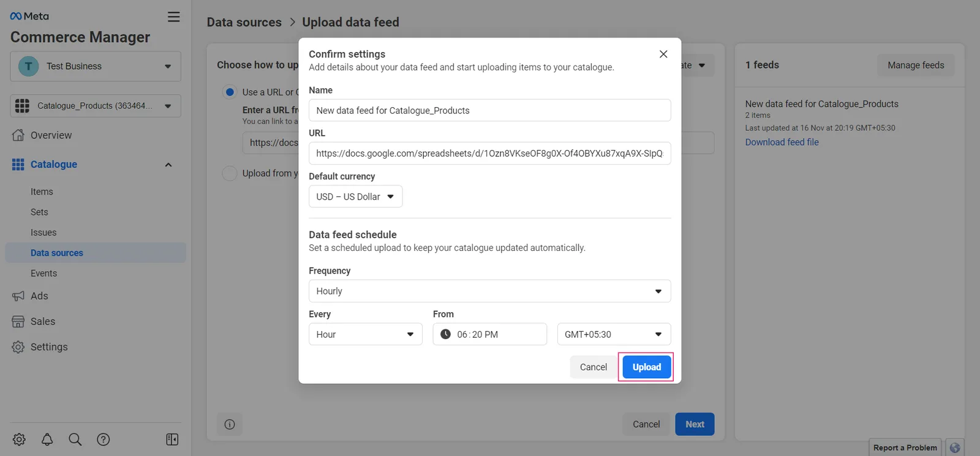This screenshot has width=980, height=456.
Task: Click the globe icon beside Report a Problem
Action: [954, 447]
